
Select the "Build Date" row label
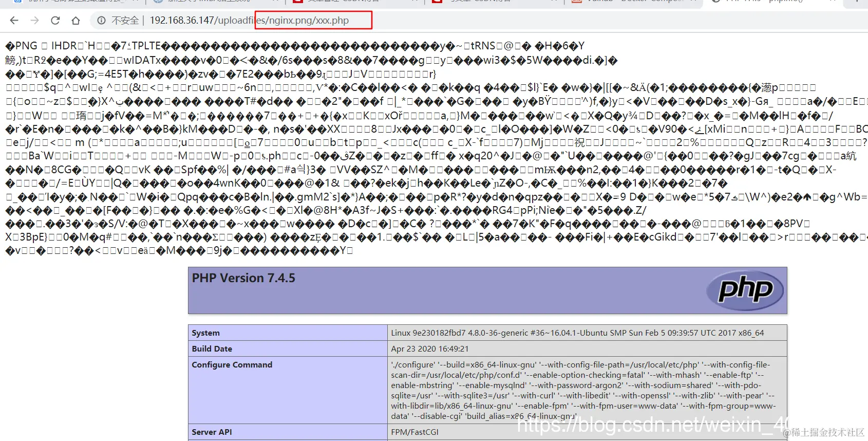click(212, 348)
